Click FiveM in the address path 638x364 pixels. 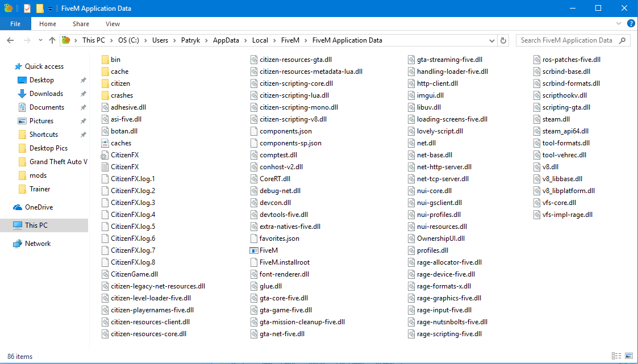tap(290, 40)
